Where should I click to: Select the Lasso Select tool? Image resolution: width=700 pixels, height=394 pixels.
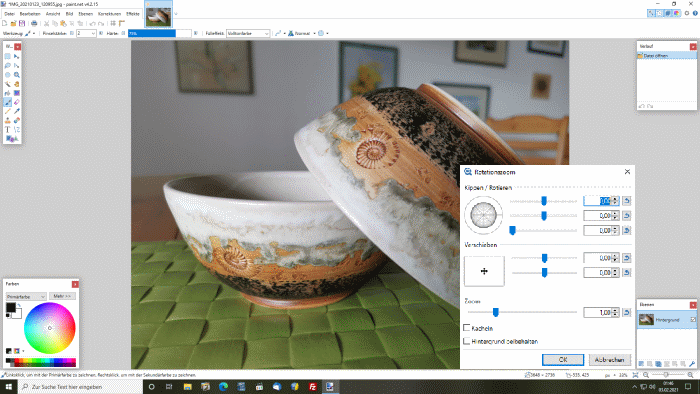click(8, 66)
